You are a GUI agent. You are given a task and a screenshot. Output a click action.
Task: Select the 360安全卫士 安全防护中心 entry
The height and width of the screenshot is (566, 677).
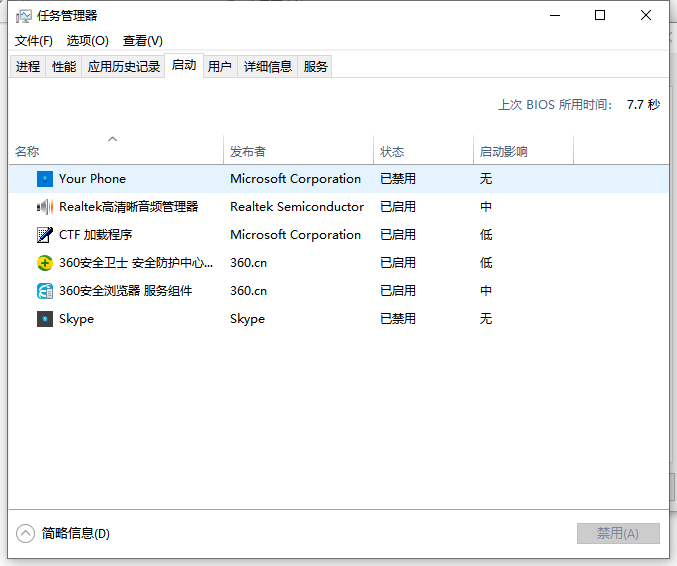(136, 263)
